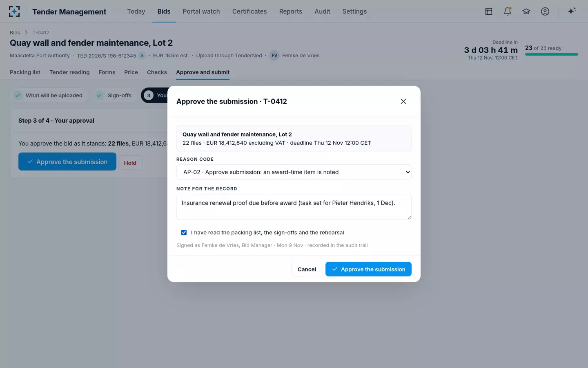Open the Reports menu item
This screenshot has width=588, height=368.
[x=291, y=11]
